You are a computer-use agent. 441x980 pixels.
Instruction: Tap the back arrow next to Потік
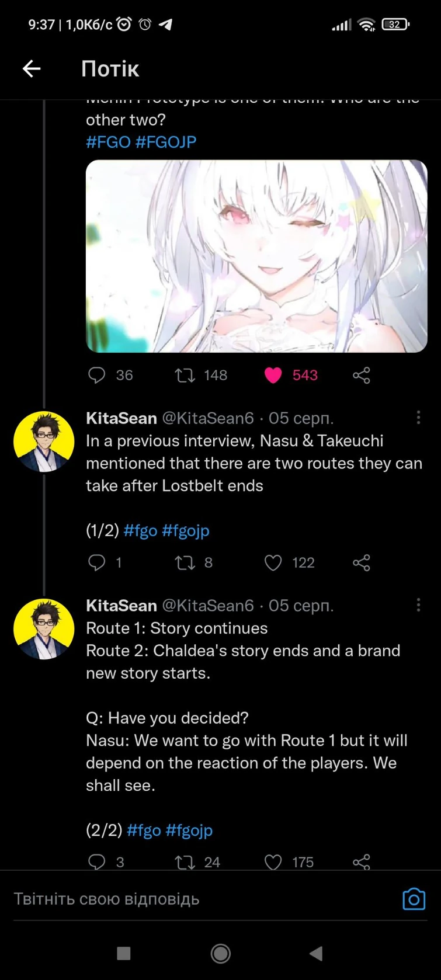click(x=32, y=68)
